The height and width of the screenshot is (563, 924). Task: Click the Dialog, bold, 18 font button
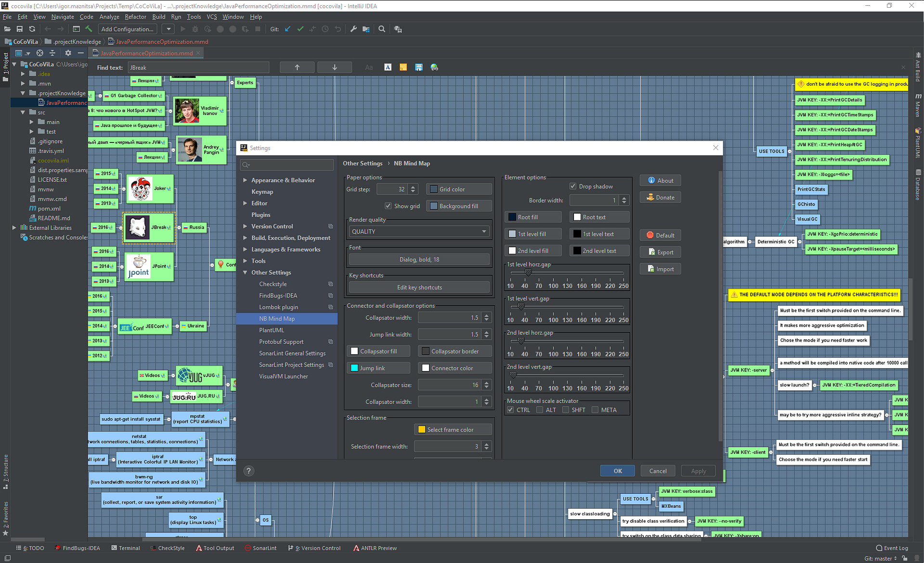[419, 259]
